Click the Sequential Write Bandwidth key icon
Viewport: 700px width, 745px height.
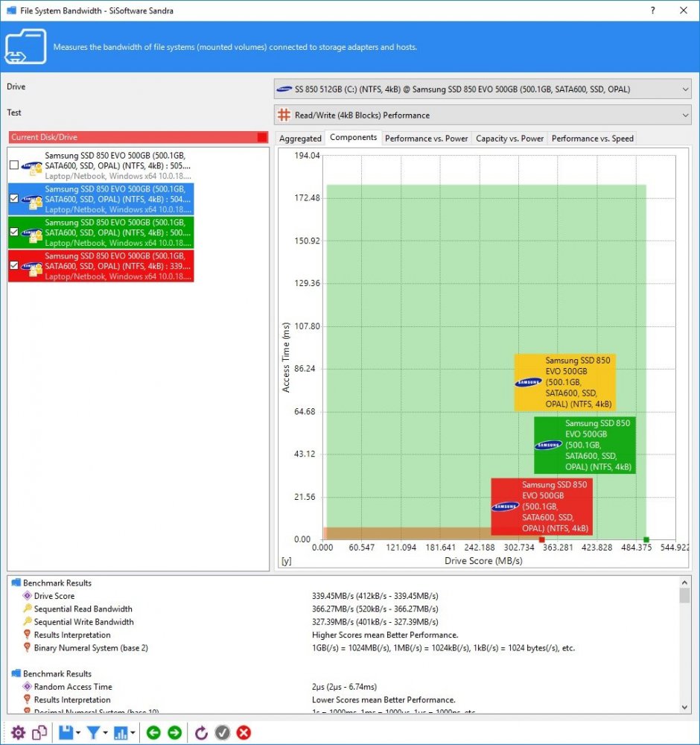(x=27, y=621)
